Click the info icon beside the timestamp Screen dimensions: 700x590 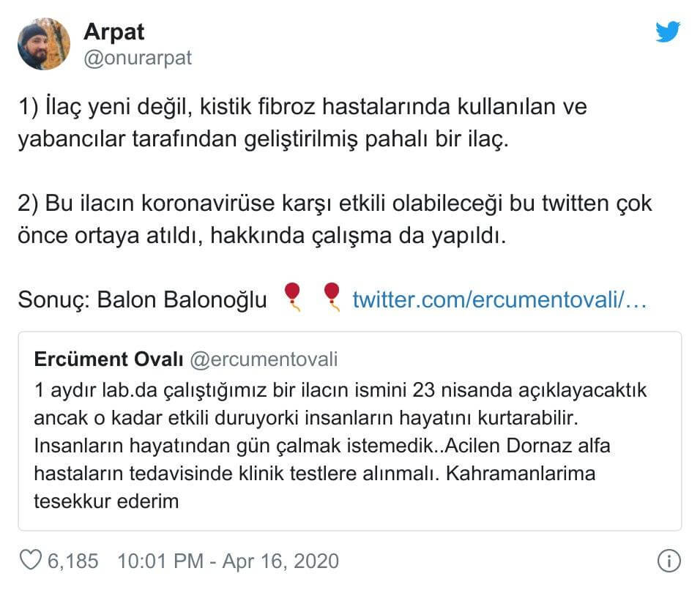[x=669, y=561]
